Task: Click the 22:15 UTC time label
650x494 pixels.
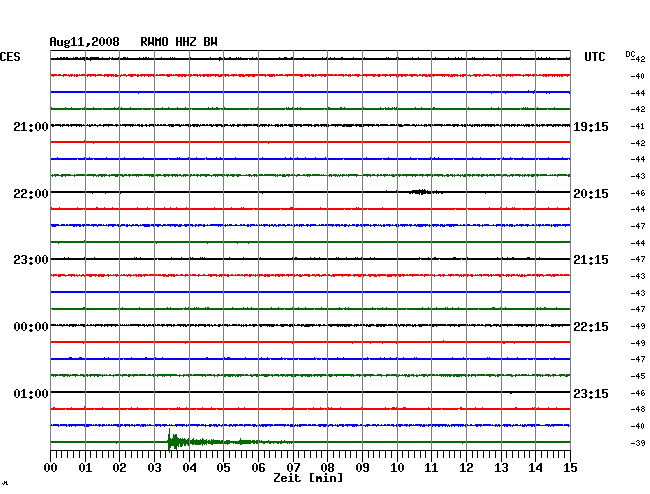Action: pyautogui.click(x=591, y=327)
